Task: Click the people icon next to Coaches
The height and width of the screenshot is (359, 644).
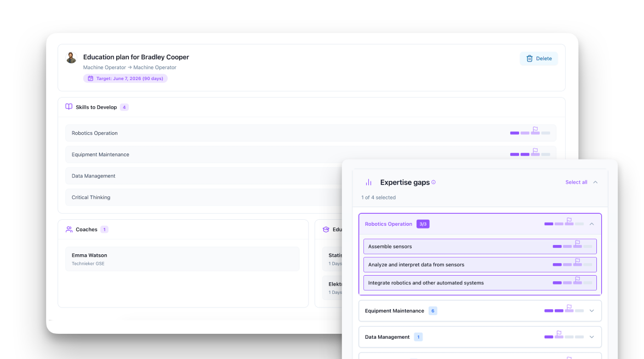Action: (68, 229)
